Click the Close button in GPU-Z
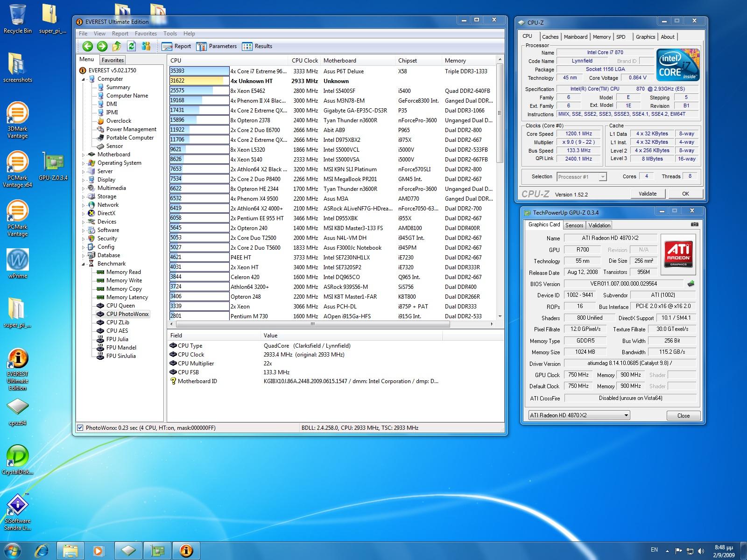 (683, 415)
